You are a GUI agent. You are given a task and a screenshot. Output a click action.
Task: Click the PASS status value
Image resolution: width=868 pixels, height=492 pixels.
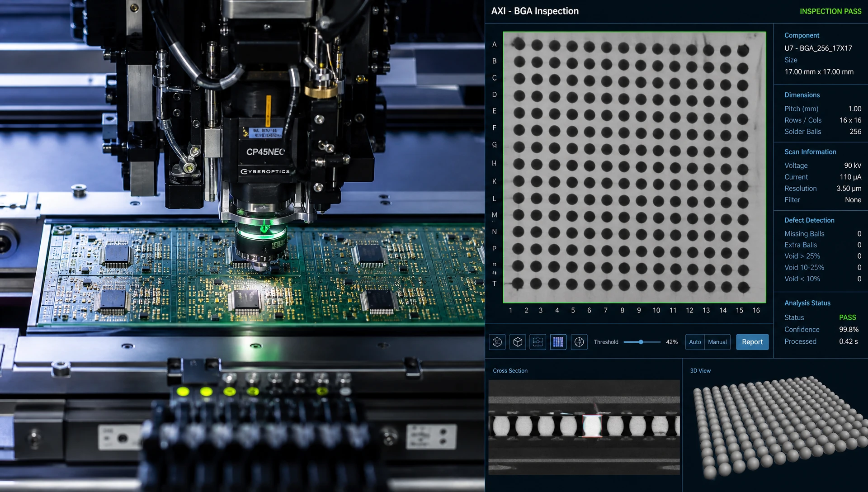tap(848, 317)
